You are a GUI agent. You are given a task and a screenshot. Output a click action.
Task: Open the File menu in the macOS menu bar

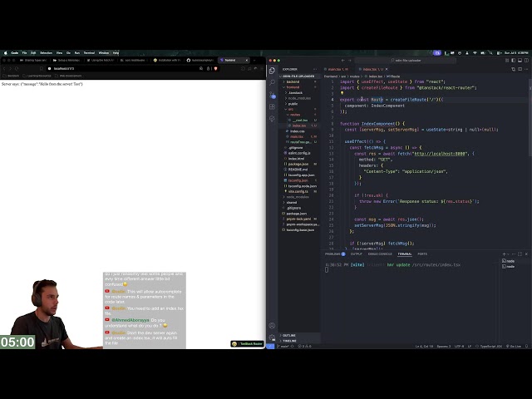click(24, 53)
